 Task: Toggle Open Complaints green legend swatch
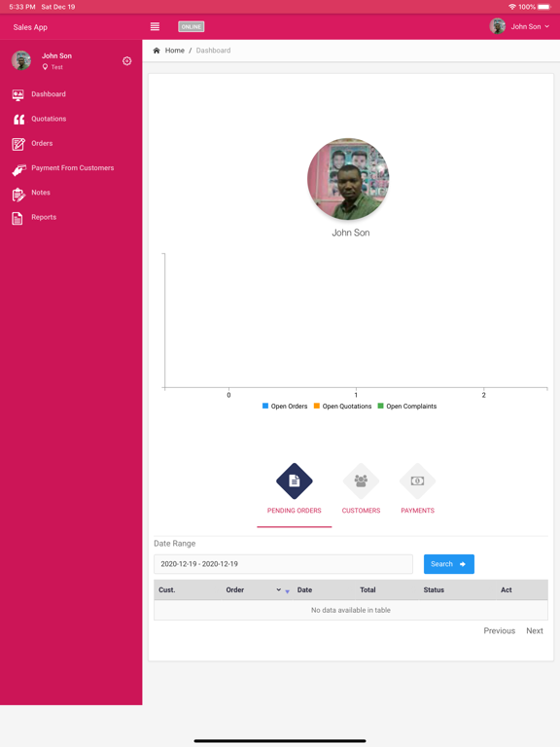[380, 406]
